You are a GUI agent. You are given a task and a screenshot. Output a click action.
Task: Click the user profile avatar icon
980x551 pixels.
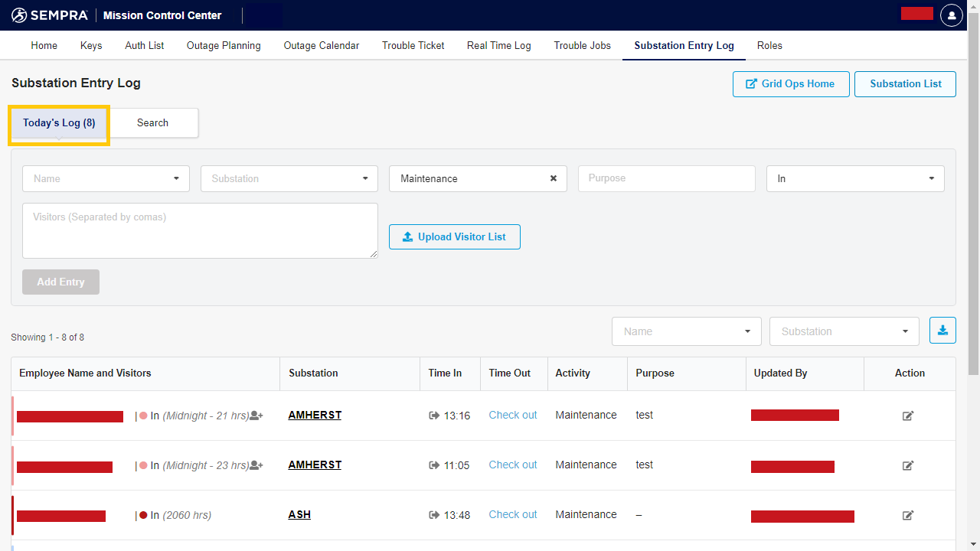tap(951, 15)
